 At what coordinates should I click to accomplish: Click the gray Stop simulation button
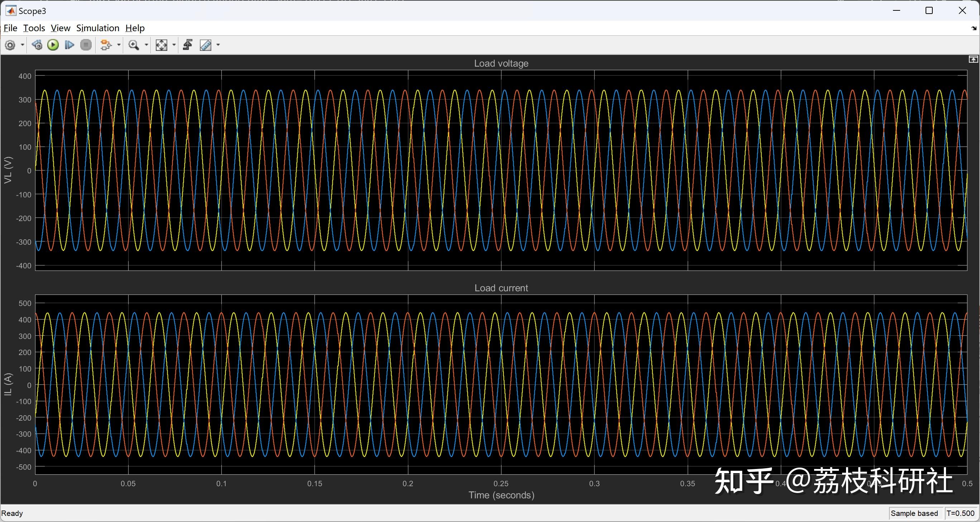click(x=86, y=45)
